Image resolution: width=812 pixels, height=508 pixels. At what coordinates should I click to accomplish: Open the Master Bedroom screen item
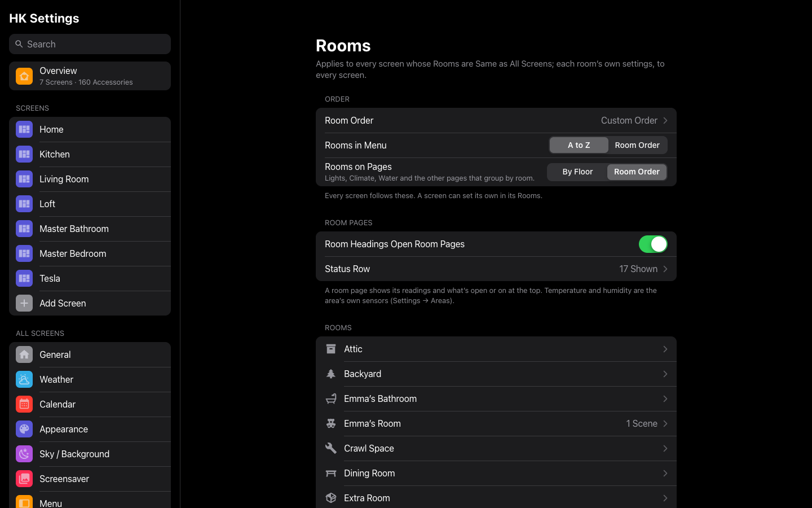[90, 253]
